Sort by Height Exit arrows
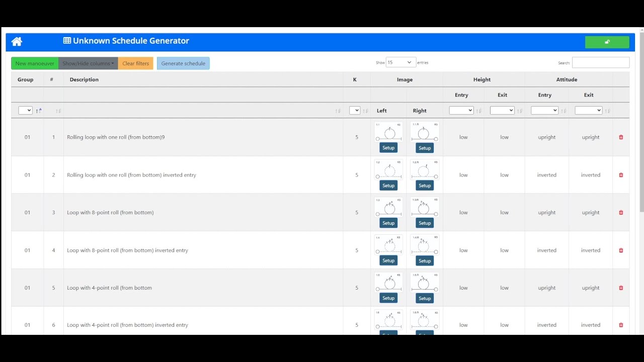The height and width of the screenshot is (362, 644). click(x=520, y=111)
